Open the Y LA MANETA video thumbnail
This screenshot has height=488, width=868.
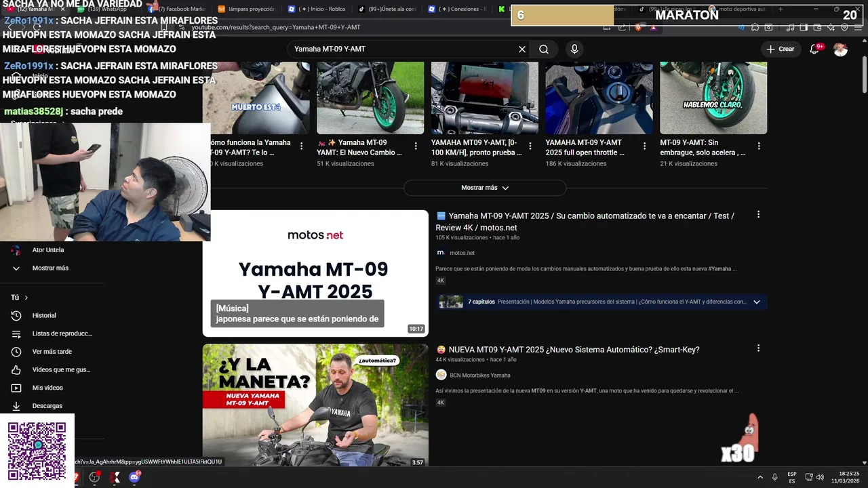point(315,405)
